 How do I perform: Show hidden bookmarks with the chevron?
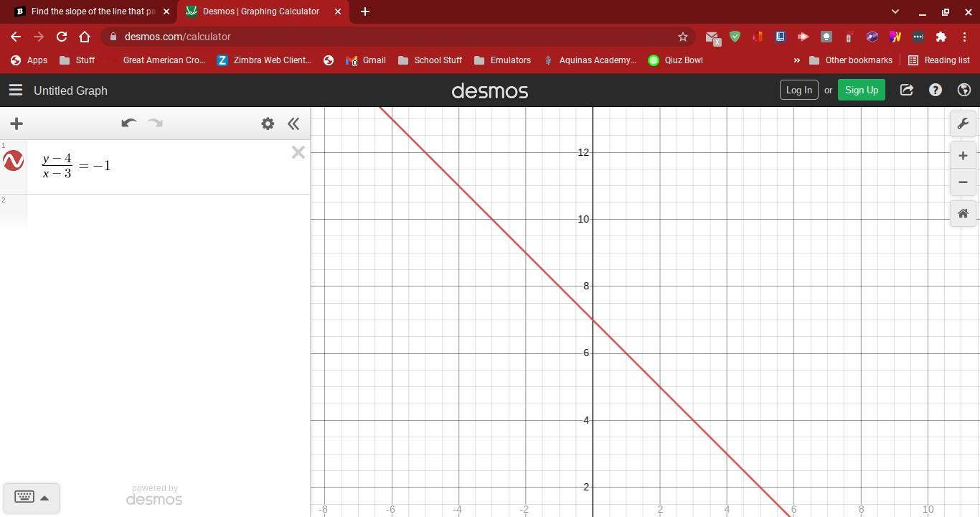click(796, 60)
